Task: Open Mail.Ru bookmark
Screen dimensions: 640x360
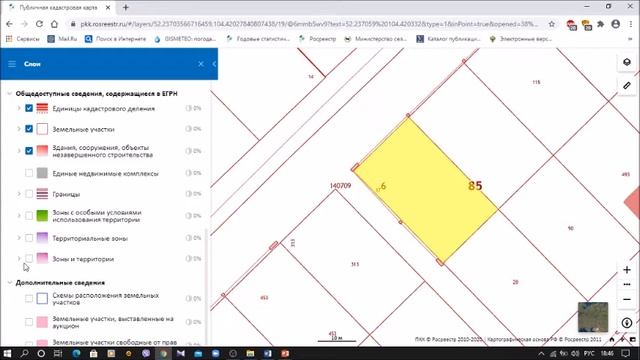Action: click(62, 39)
